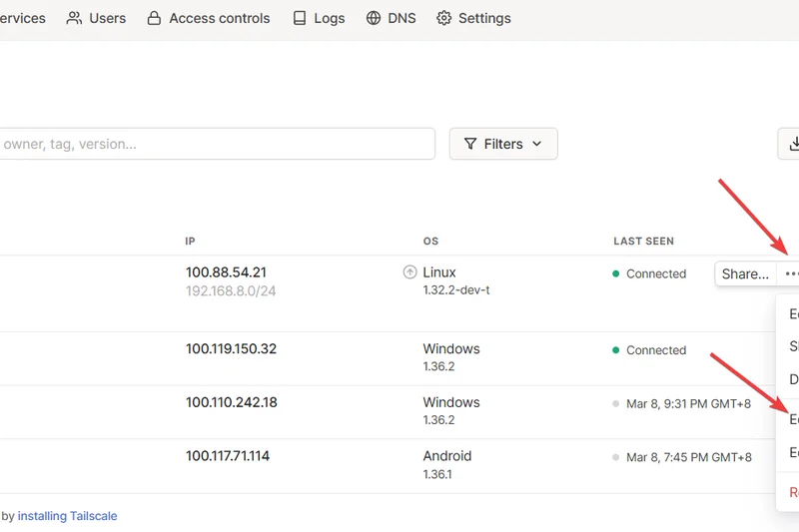The height and width of the screenshot is (532, 799).
Task: Click the funnel icon on Filters button
Action: (x=470, y=144)
